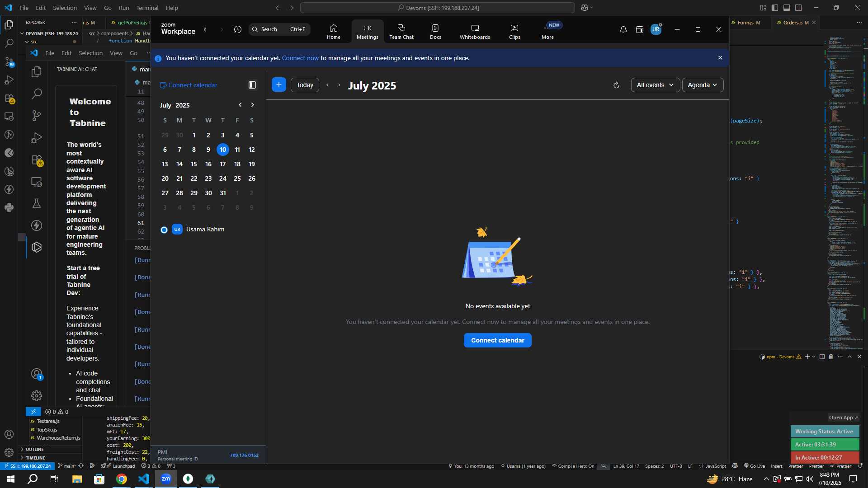
Task: Click the Zoom Search field
Action: [279, 29]
